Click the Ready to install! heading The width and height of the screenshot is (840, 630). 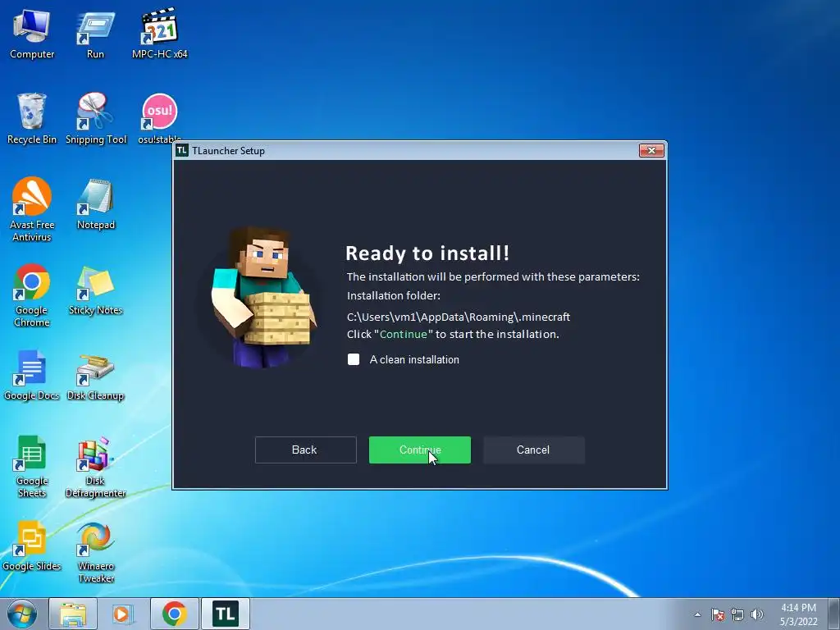[x=427, y=253]
